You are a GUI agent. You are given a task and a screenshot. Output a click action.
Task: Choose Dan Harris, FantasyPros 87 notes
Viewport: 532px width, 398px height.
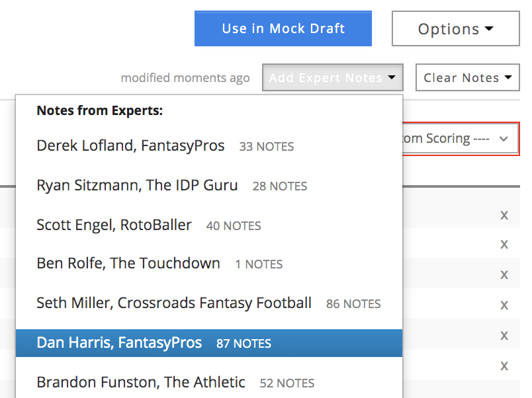point(209,342)
